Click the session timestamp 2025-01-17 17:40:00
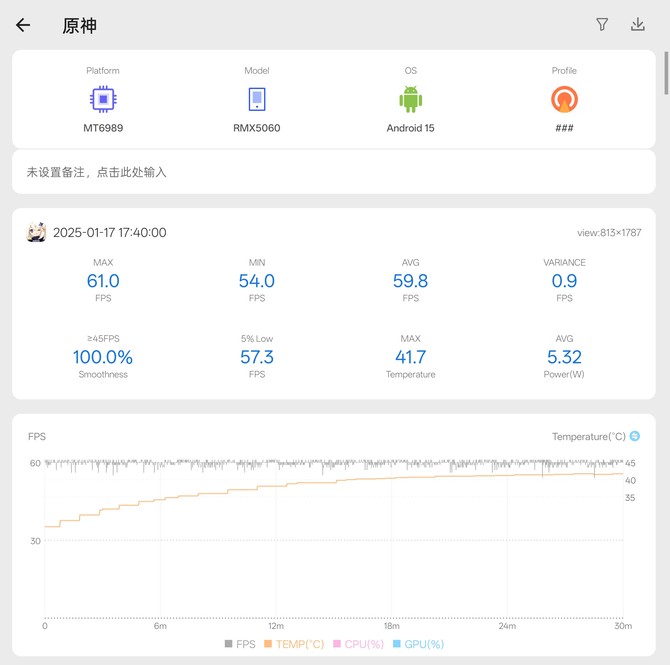Viewport: 670px width, 665px height. 109,232
